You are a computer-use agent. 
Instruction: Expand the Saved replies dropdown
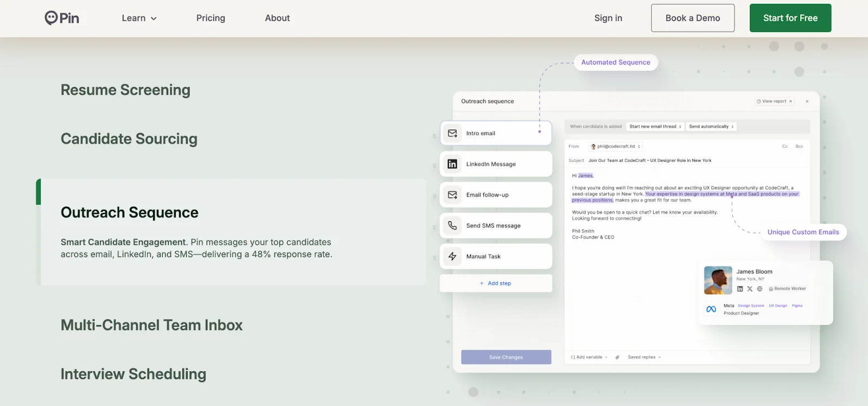644,357
